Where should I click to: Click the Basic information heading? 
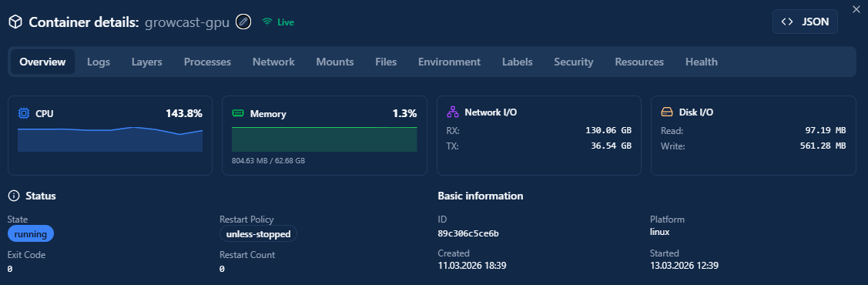tap(481, 196)
